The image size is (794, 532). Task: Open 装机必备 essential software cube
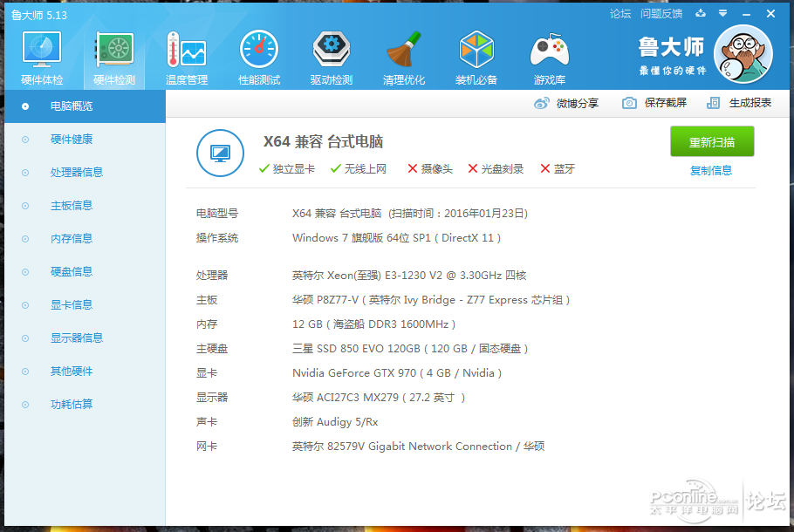[476, 58]
